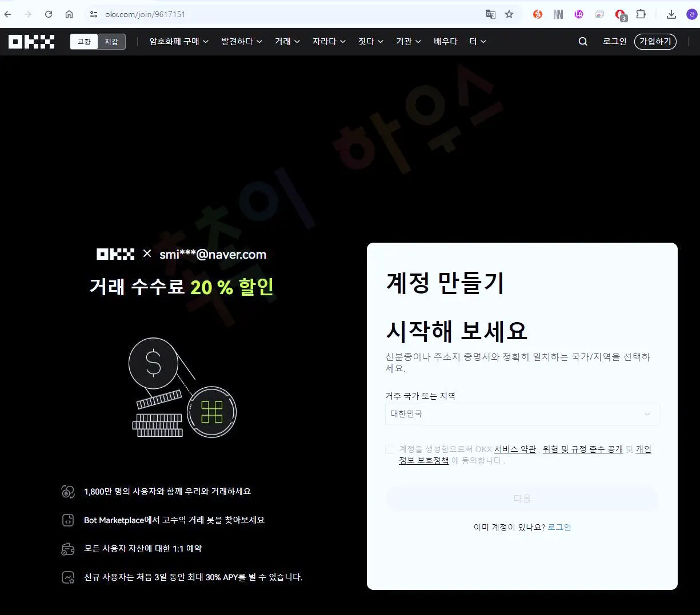Click the 1,800만 users feature icon
The height and width of the screenshot is (615, 700).
click(68, 492)
